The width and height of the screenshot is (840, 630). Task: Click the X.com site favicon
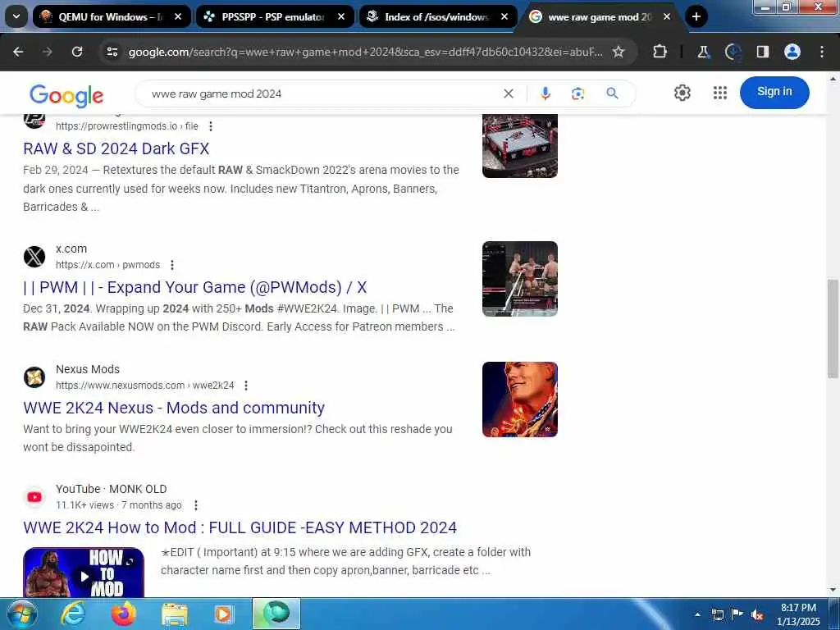click(x=34, y=257)
